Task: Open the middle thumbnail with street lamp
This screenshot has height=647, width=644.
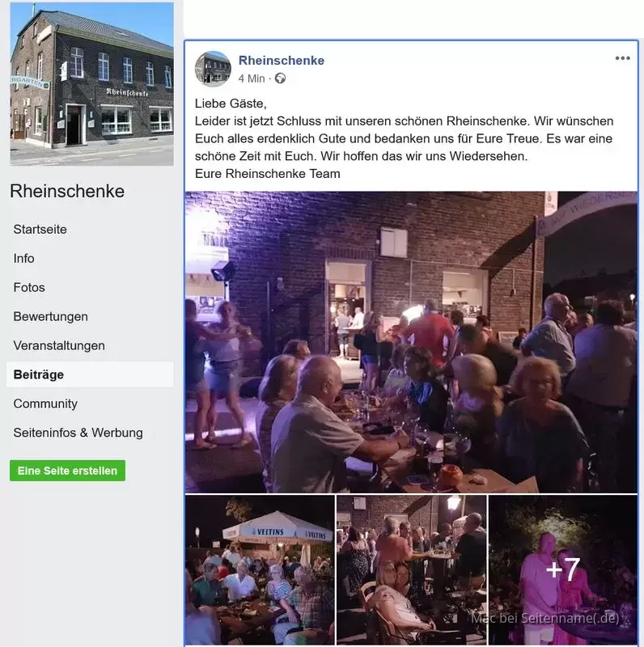Action: (x=412, y=570)
